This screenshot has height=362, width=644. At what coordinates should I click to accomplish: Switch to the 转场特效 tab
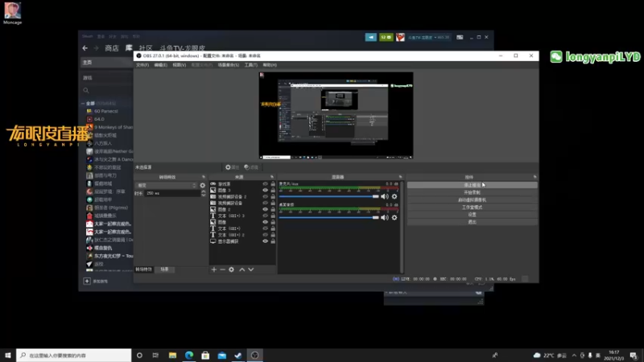pyautogui.click(x=143, y=269)
